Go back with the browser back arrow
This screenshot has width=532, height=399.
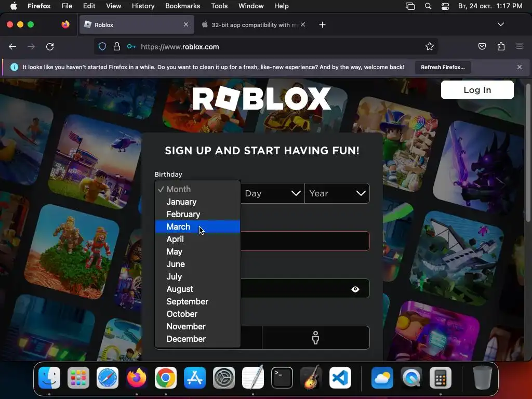[x=12, y=46]
